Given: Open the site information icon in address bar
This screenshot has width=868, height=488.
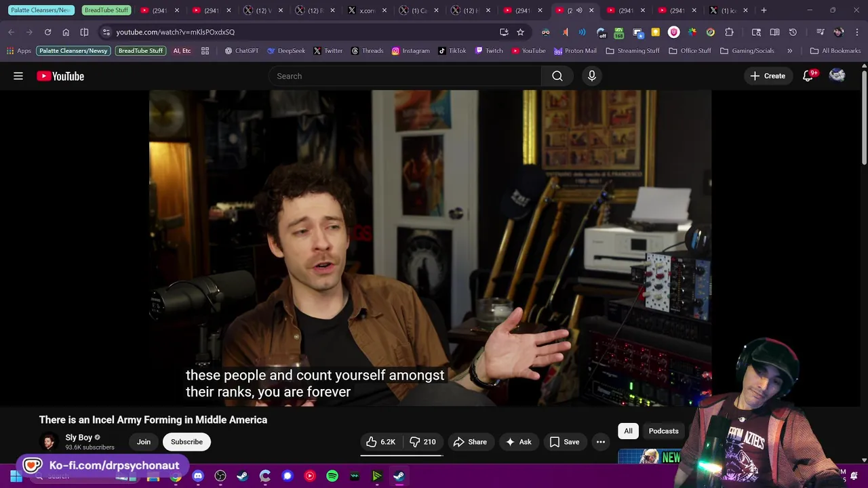Looking at the screenshot, I should [x=106, y=32].
